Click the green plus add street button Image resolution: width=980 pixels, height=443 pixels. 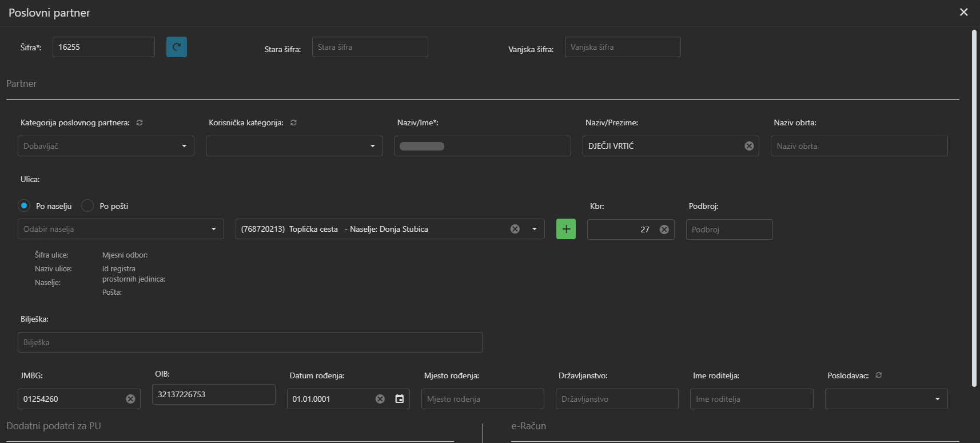point(565,229)
